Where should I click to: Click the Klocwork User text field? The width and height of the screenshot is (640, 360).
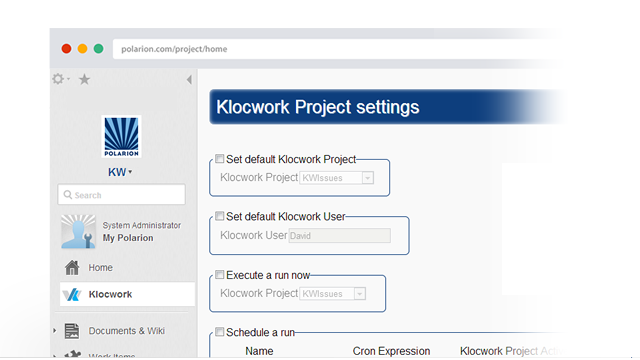[340, 236]
